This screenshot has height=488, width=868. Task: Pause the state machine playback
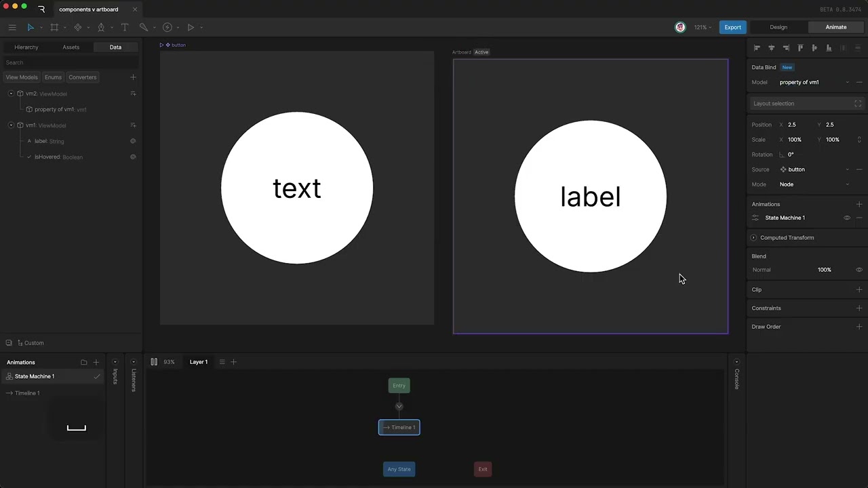[154, 362]
